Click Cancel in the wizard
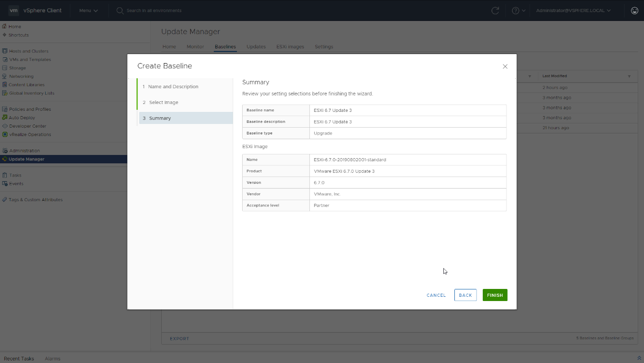This screenshot has width=644, height=363. pyautogui.click(x=436, y=295)
